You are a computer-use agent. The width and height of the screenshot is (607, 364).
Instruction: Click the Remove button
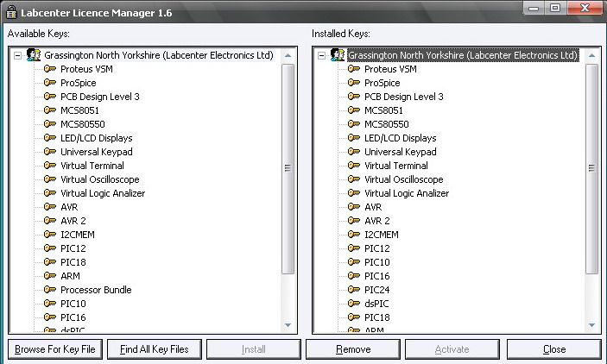[353, 349]
